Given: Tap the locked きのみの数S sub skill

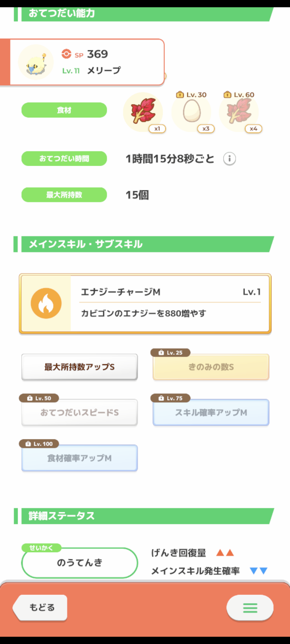Looking at the screenshot, I should click(x=211, y=367).
